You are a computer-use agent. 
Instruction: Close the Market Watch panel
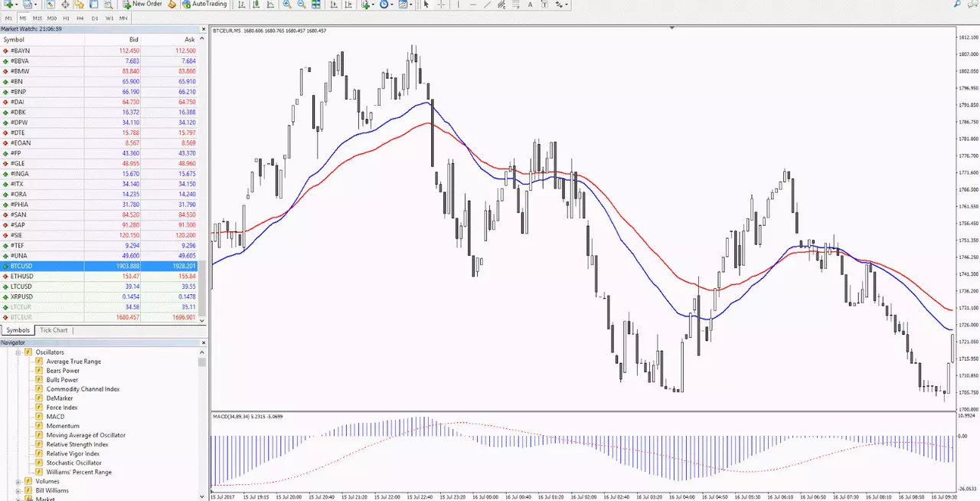pyautogui.click(x=203, y=29)
